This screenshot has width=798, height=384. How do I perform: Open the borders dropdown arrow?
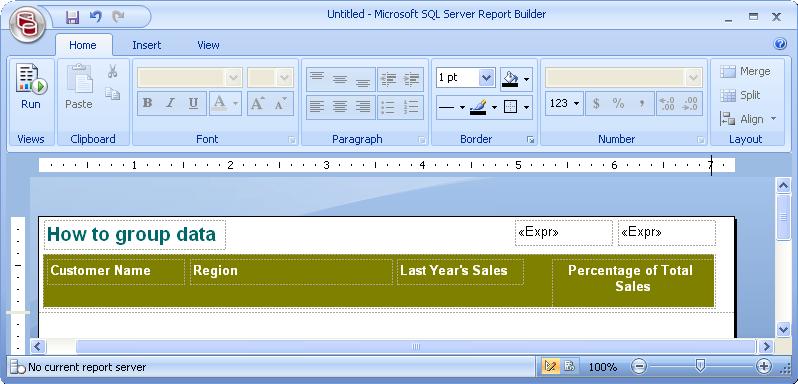point(526,107)
